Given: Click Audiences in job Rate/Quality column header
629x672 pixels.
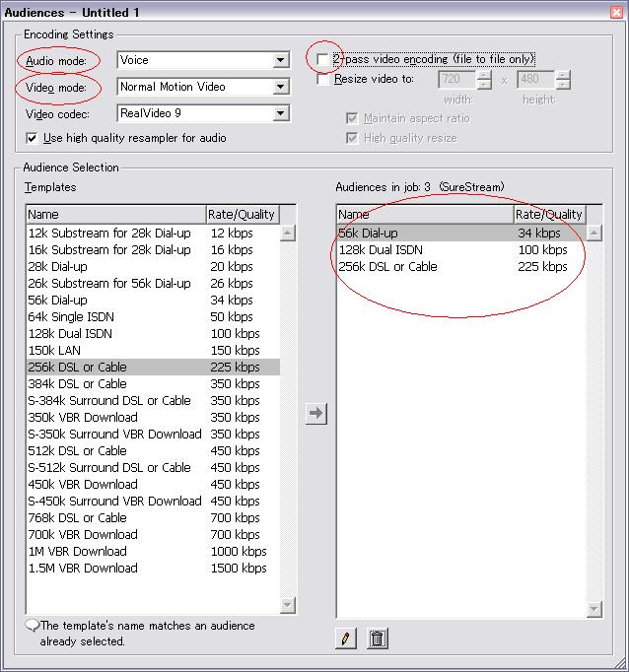Looking at the screenshot, I should click(550, 214).
